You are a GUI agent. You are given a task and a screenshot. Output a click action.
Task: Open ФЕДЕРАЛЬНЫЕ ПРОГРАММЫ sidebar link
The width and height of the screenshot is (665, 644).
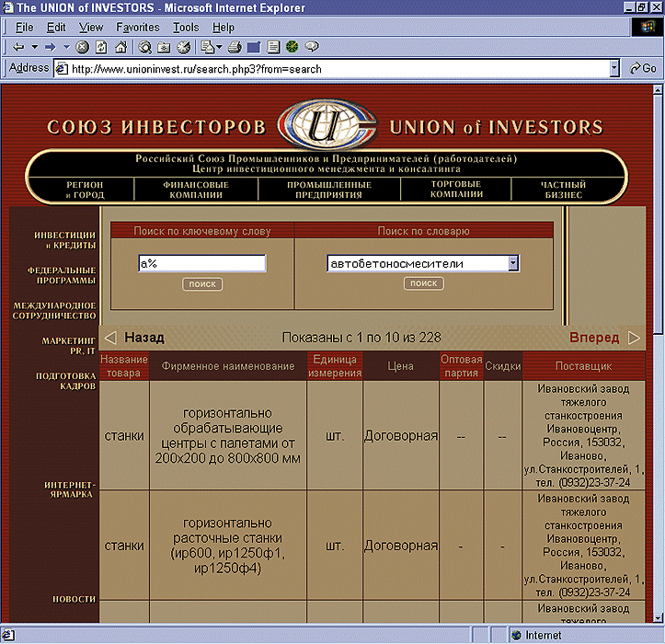(x=62, y=275)
